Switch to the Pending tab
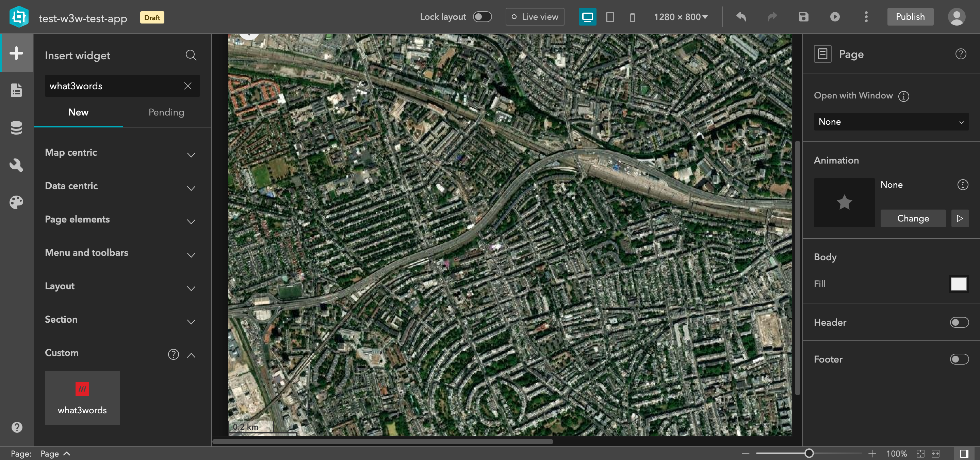The image size is (980, 460). pos(166,112)
